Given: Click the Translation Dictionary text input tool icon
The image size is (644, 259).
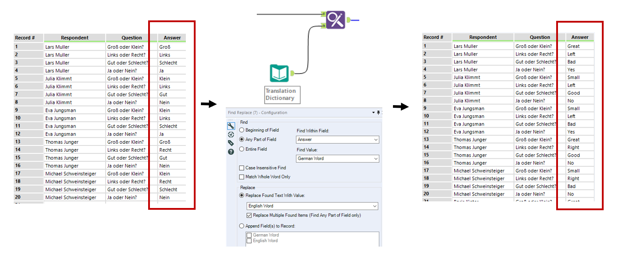Looking at the screenshot, I should pyautogui.click(x=279, y=73).
